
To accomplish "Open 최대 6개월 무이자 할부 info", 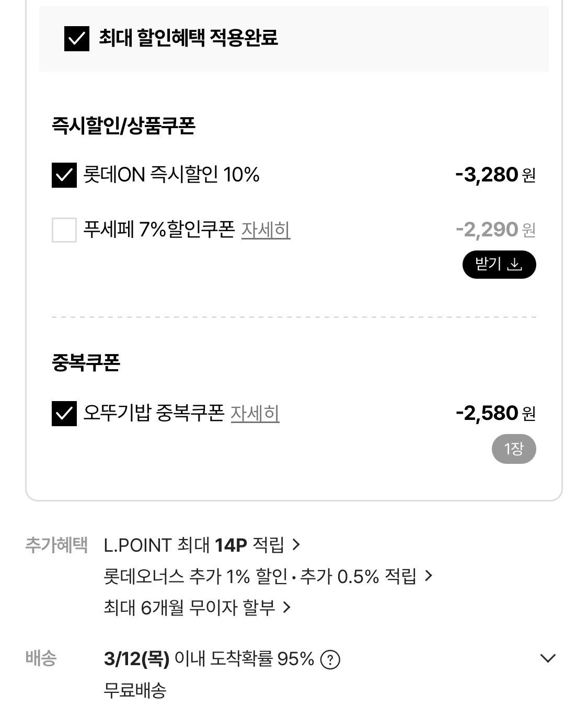I will click(x=189, y=608).
